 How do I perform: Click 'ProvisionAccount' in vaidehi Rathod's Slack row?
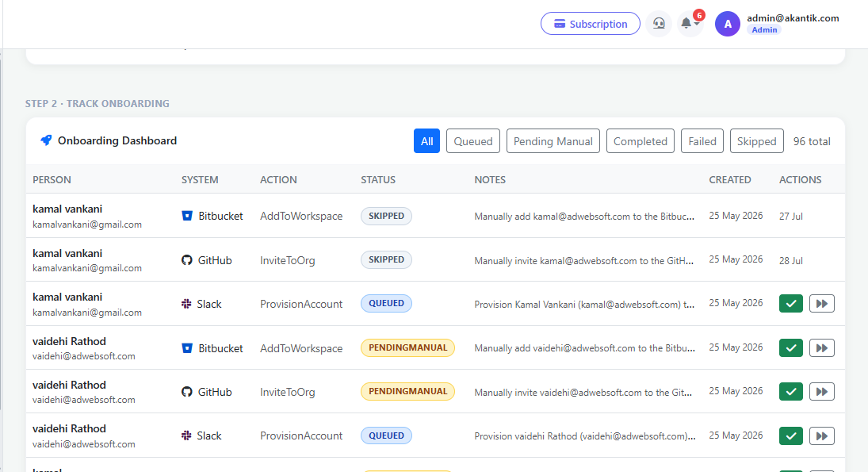[x=301, y=436]
